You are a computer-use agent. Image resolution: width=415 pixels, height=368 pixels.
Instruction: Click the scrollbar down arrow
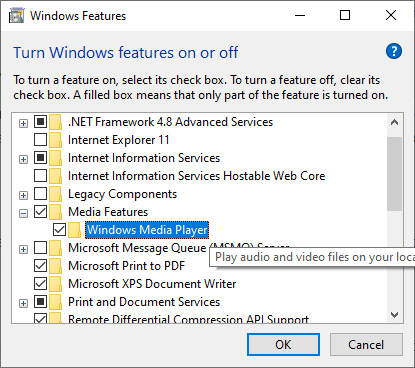tap(395, 315)
